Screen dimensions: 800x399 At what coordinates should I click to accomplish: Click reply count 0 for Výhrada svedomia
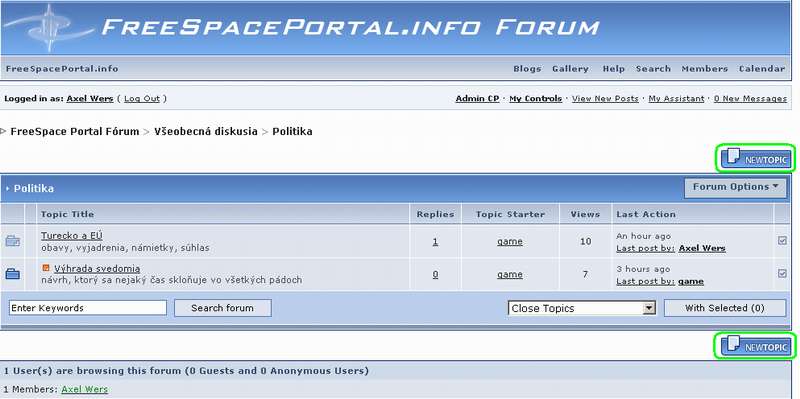point(435,275)
